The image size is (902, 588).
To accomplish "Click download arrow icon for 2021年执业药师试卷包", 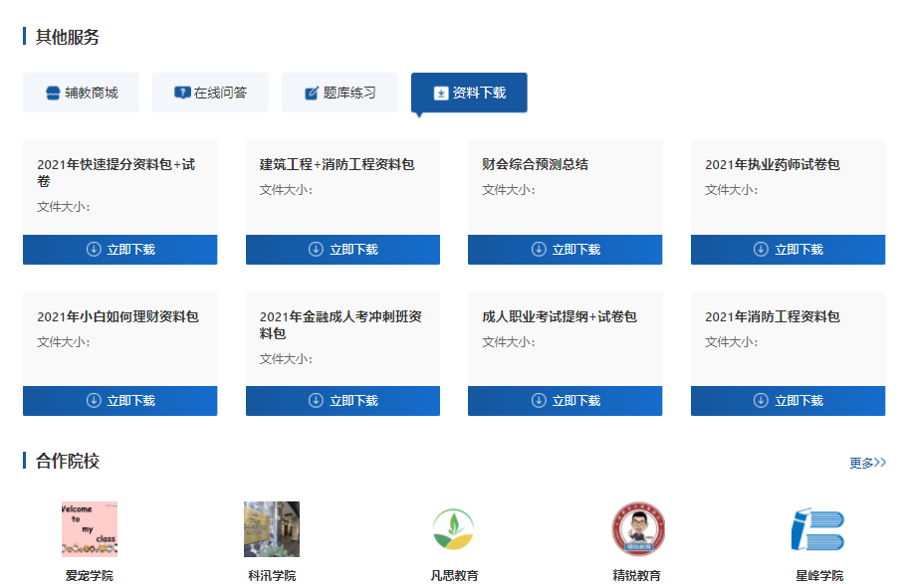I will click(x=762, y=250).
